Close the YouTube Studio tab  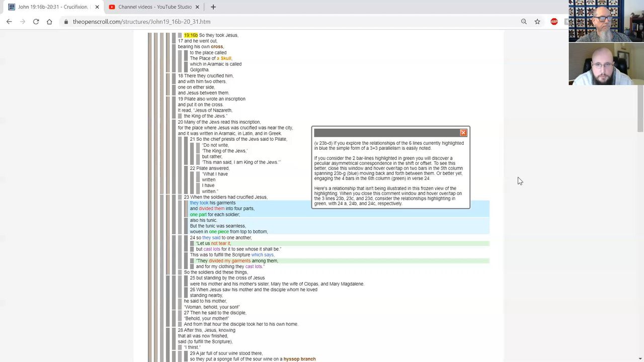(x=197, y=7)
